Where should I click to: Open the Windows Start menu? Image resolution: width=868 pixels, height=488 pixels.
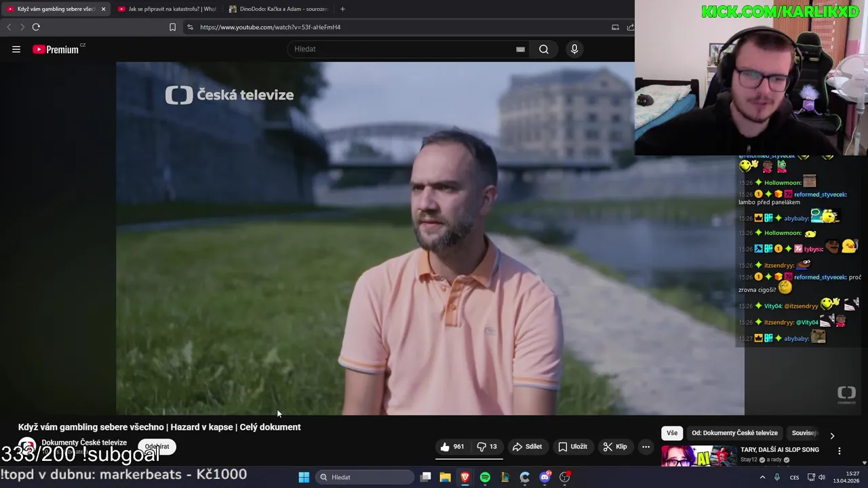304,477
